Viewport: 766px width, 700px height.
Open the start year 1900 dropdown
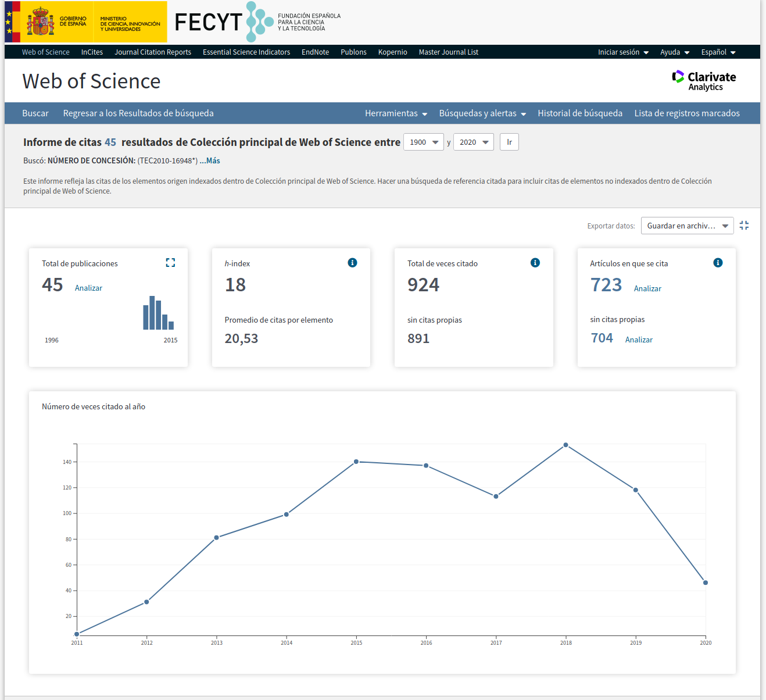tap(424, 142)
